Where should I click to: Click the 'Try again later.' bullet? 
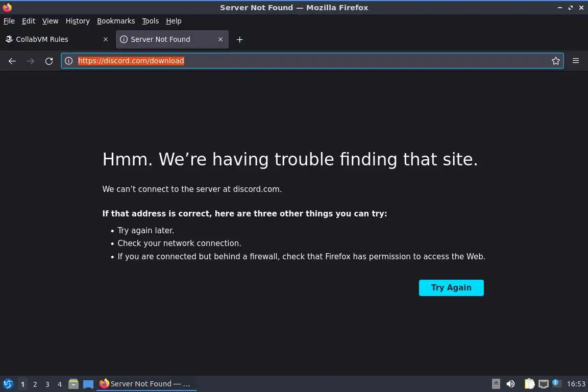click(146, 230)
